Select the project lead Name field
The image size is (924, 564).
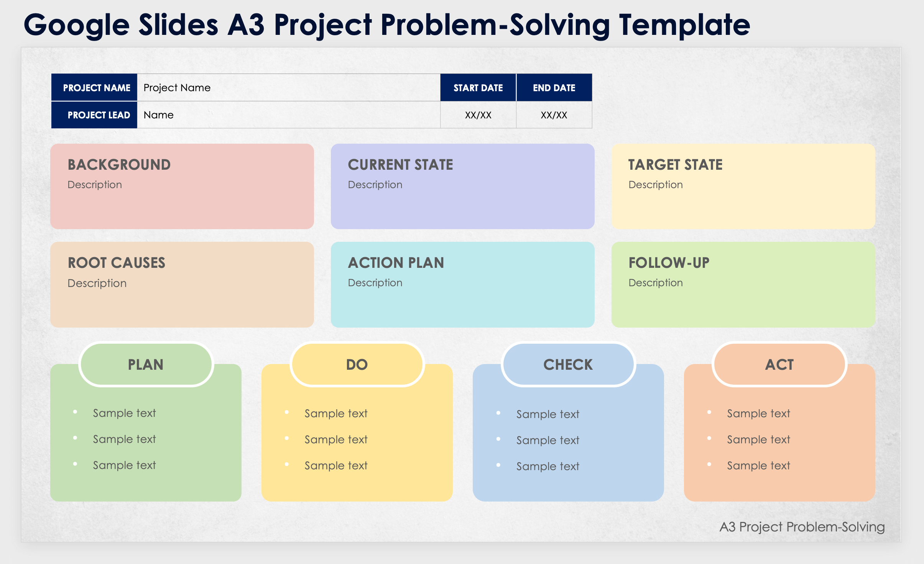pyautogui.click(x=288, y=115)
